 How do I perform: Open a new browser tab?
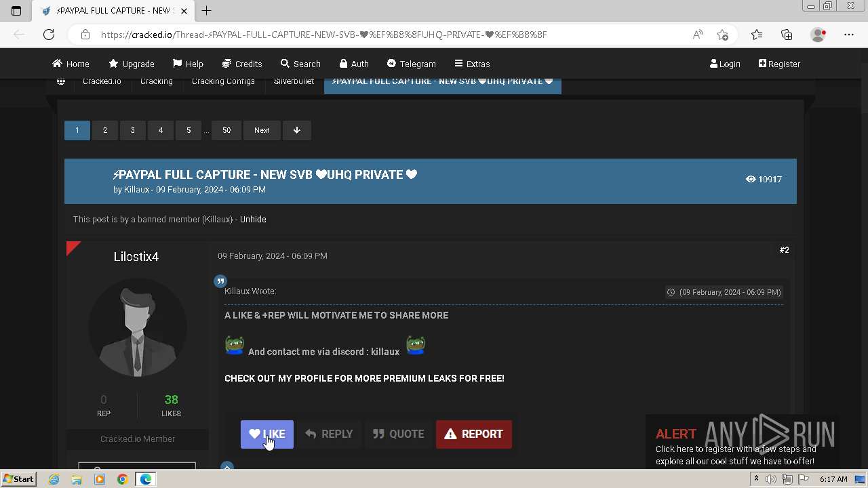(x=207, y=11)
